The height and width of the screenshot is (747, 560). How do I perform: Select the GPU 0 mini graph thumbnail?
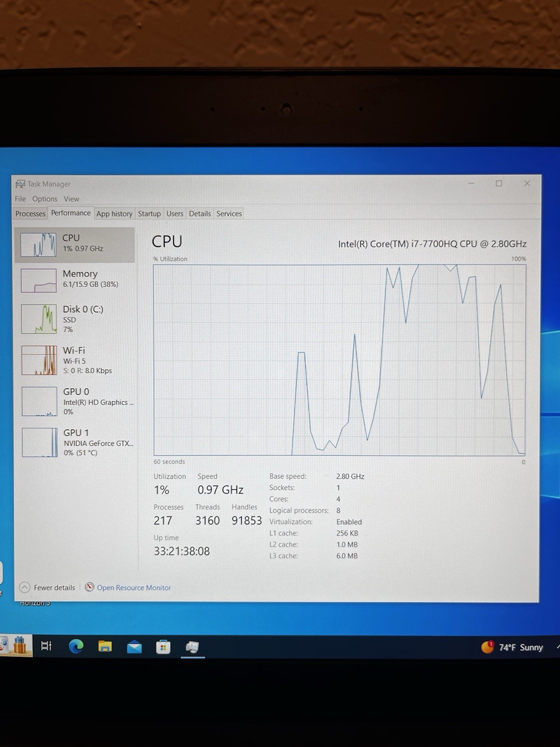pyautogui.click(x=40, y=401)
